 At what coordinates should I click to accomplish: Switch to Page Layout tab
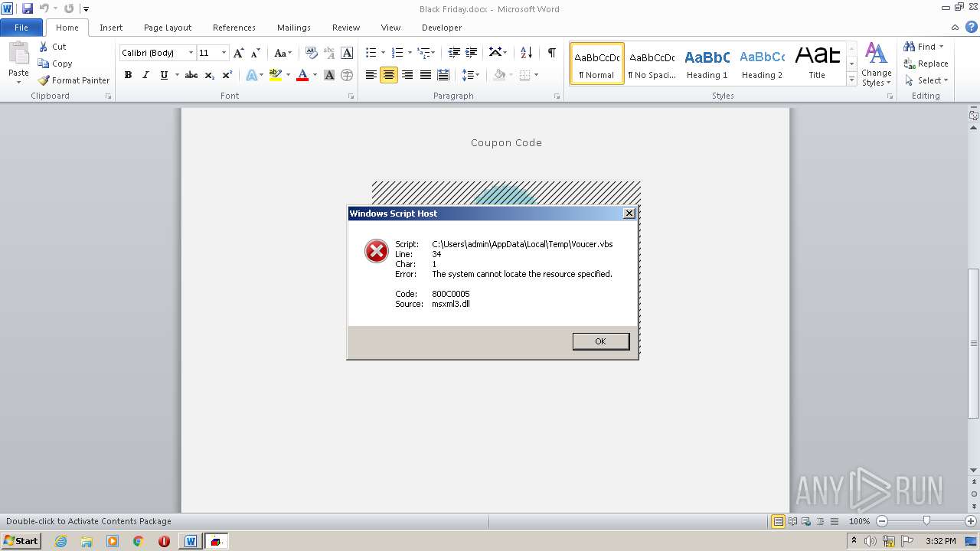168,28
